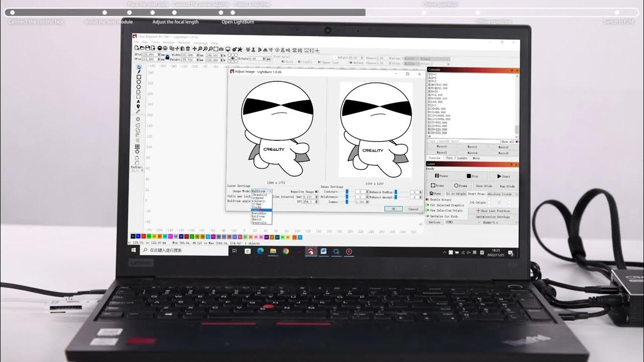
Task: Toggle Optimize Cut Path
Action: tap(428, 216)
